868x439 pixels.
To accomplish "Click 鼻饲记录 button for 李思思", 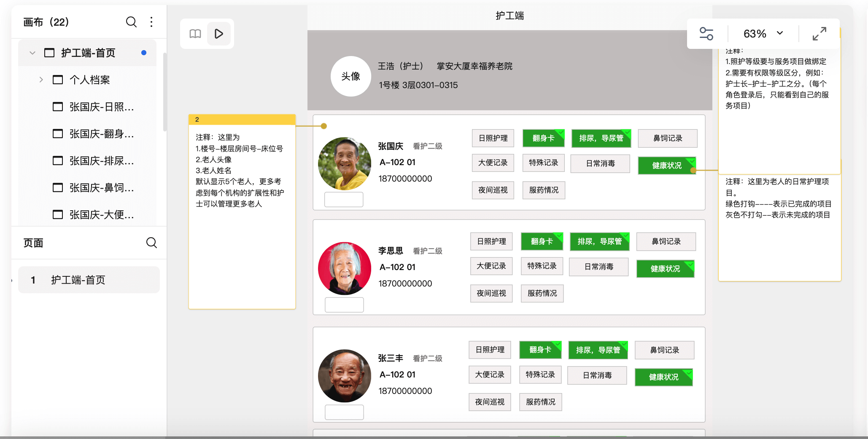I will coord(666,241).
